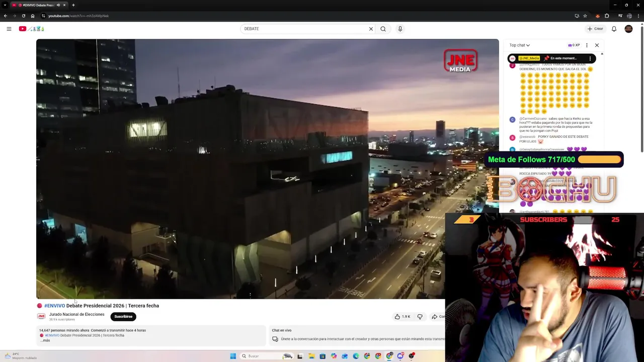Open the 0 XP crown badge
The image size is (644, 362).
coord(574,45)
